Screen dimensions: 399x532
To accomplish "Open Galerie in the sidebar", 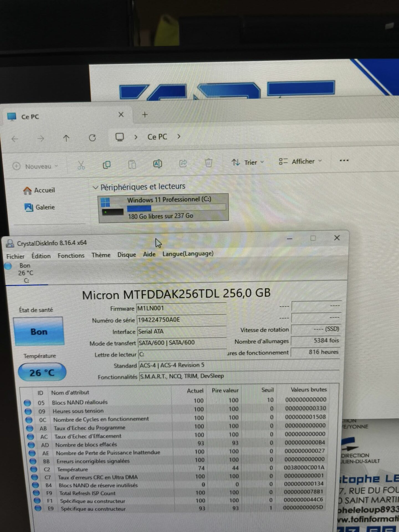I will pyautogui.click(x=40, y=207).
